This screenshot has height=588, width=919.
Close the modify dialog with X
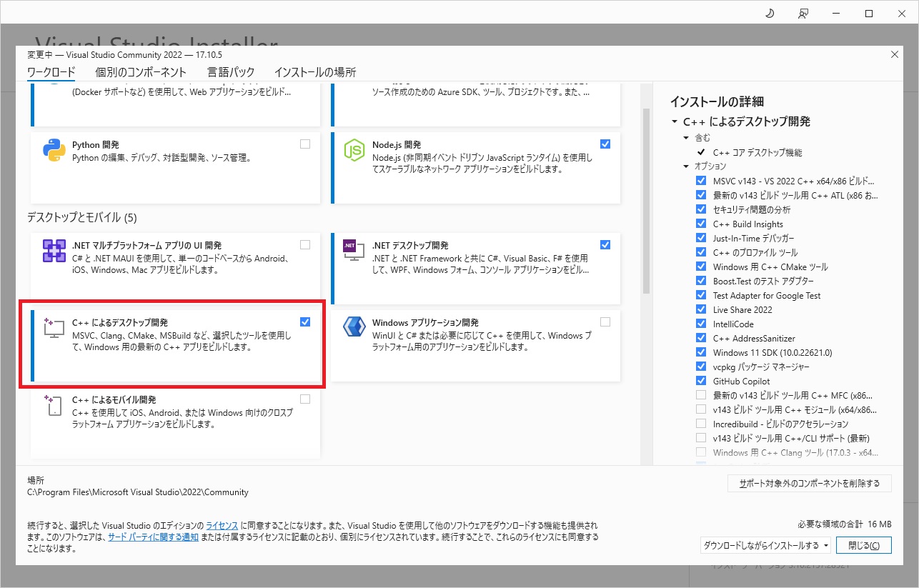pyautogui.click(x=895, y=54)
